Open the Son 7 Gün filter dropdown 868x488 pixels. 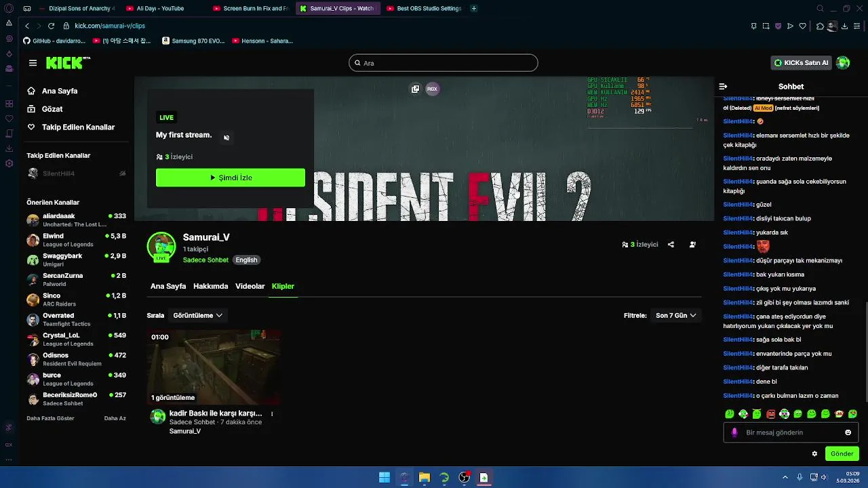pos(675,315)
